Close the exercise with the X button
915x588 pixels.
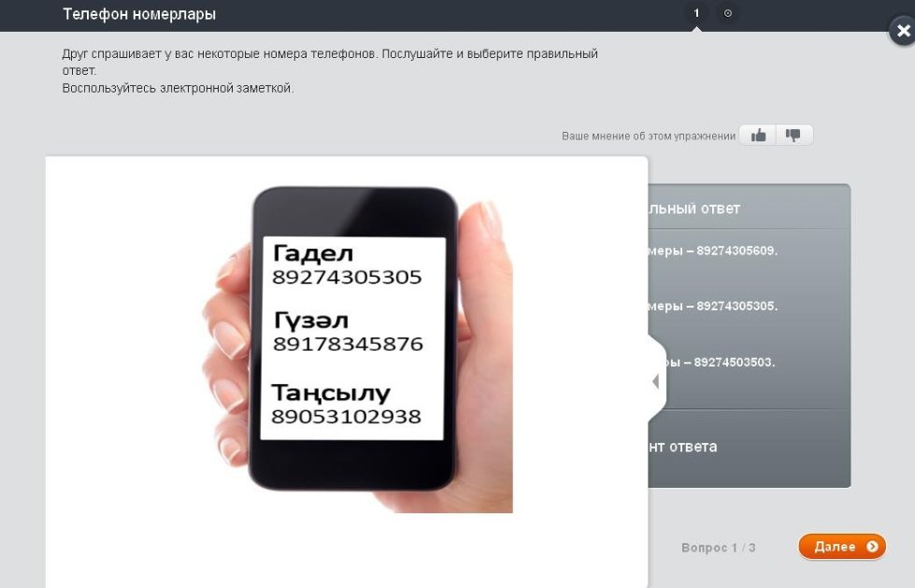pos(902,31)
